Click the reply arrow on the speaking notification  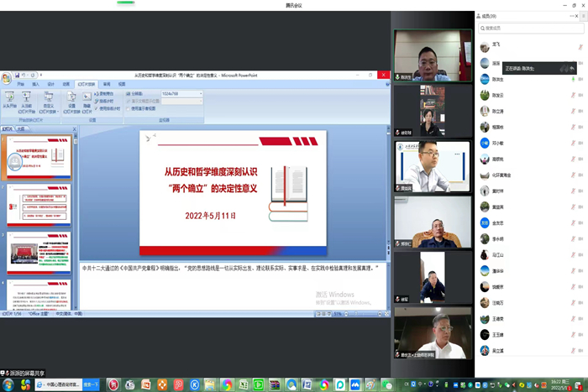571,69
